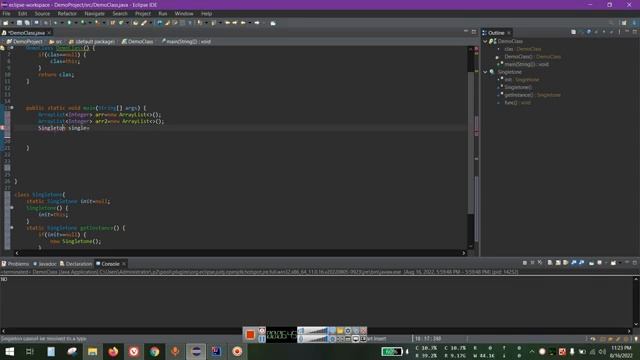The width and height of the screenshot is (640, 360).
Task: Open the Source menu
Action: [42, 13]
